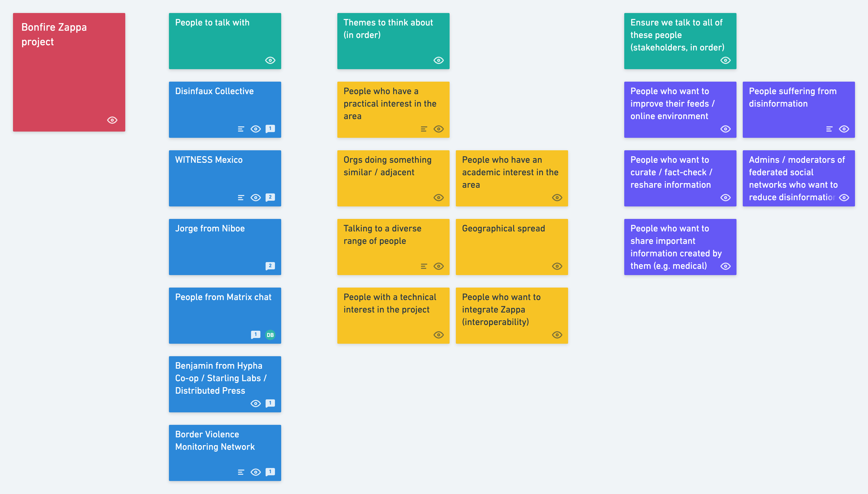Select the Ensure we talk to all stakeholders header card
The width and height of the screenshot is (868, 494).
[x=680, y=41]
